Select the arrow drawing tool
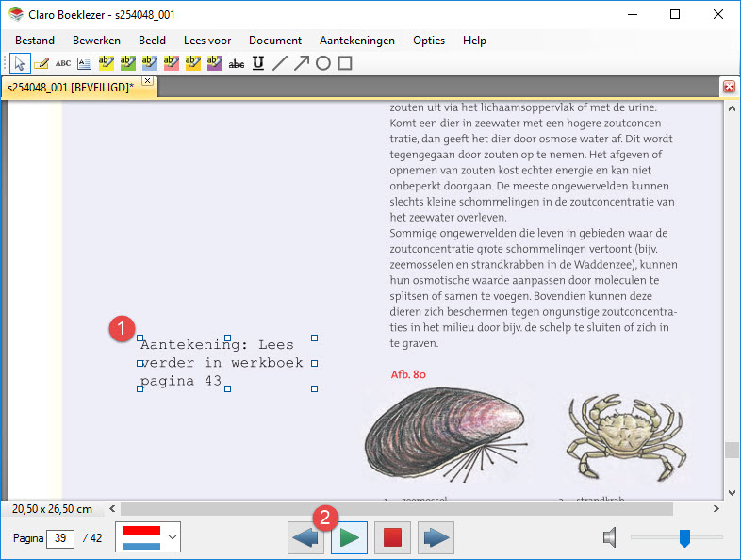 click(302, 63)
